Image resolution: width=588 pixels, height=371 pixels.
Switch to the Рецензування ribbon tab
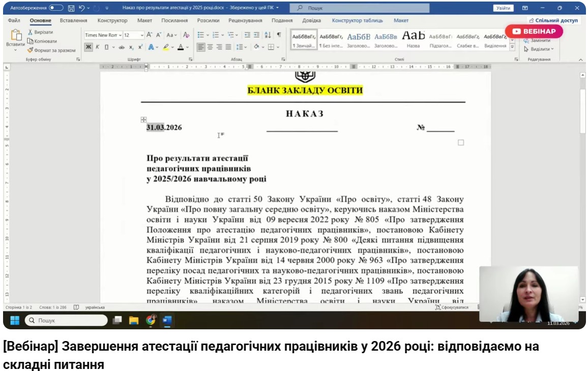(x=245, y=20)
